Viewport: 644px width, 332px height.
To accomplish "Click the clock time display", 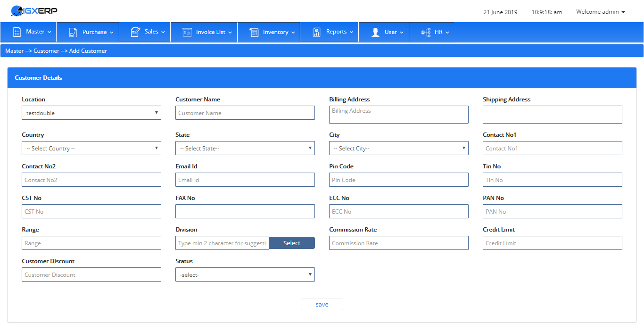I will coord(546,12).
